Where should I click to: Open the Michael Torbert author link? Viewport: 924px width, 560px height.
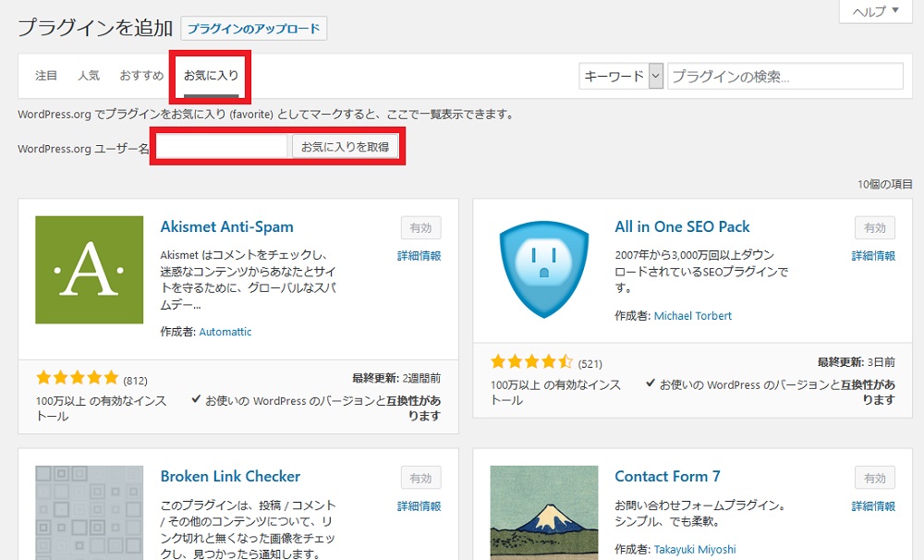693,316
